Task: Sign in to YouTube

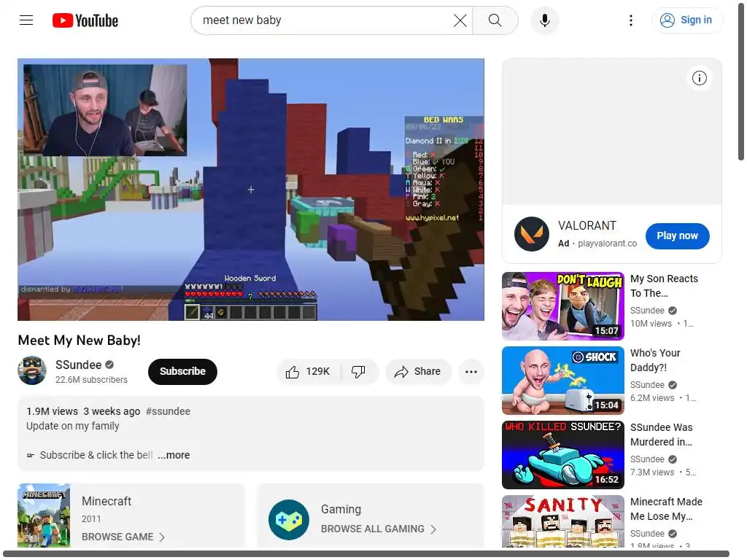Action: [x=686, y=20]
